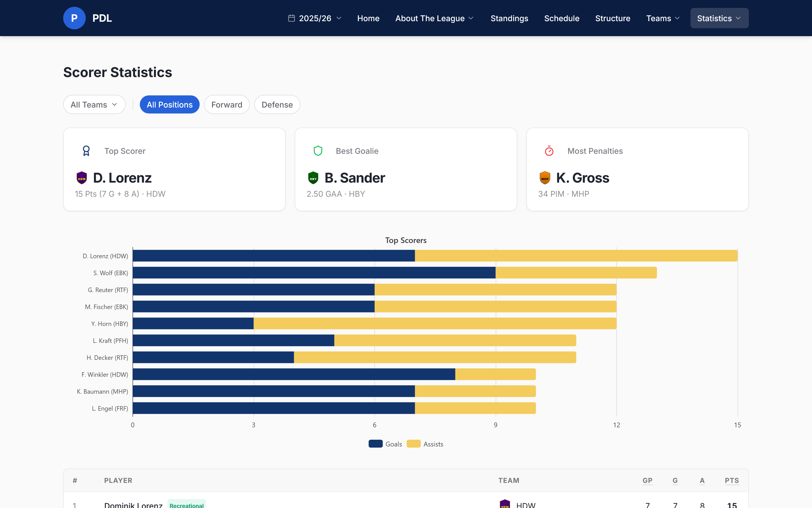The height and width of the screenshot is (508, 812).
Task: Click the F. Winkler (HDW) chart label
Action: click(x=105, y=374)
